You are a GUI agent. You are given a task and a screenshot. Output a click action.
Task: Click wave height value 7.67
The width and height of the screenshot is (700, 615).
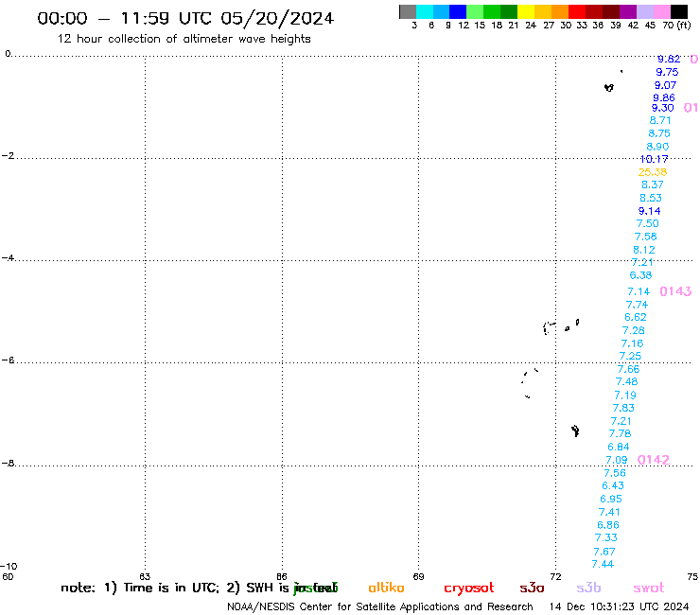click(x=604, y=552)
